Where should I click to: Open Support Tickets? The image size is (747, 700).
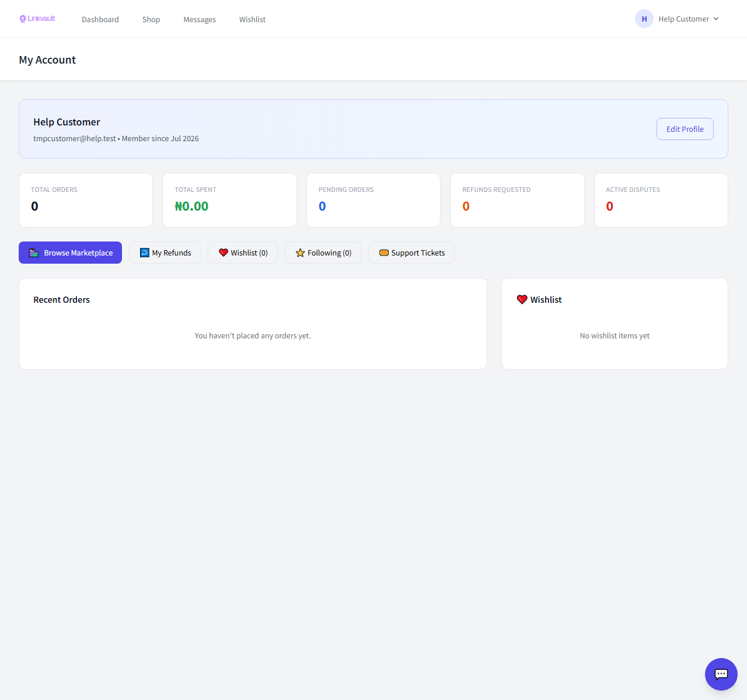411,253
